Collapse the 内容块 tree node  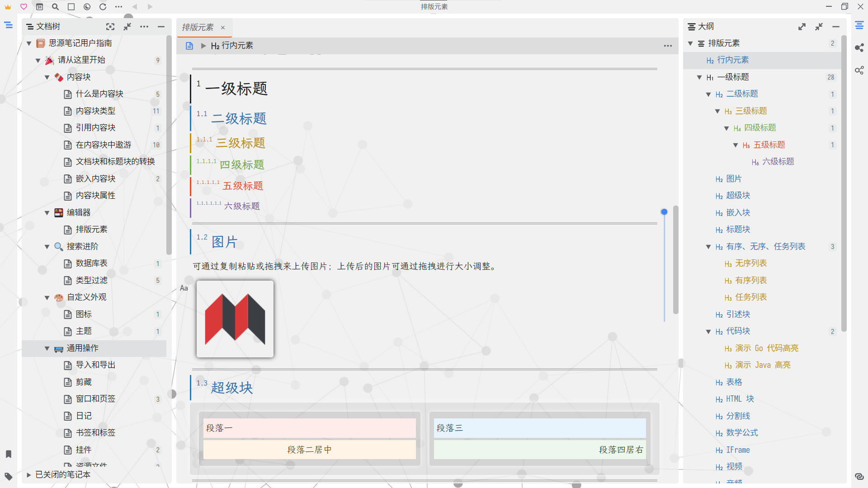point(47,77)
